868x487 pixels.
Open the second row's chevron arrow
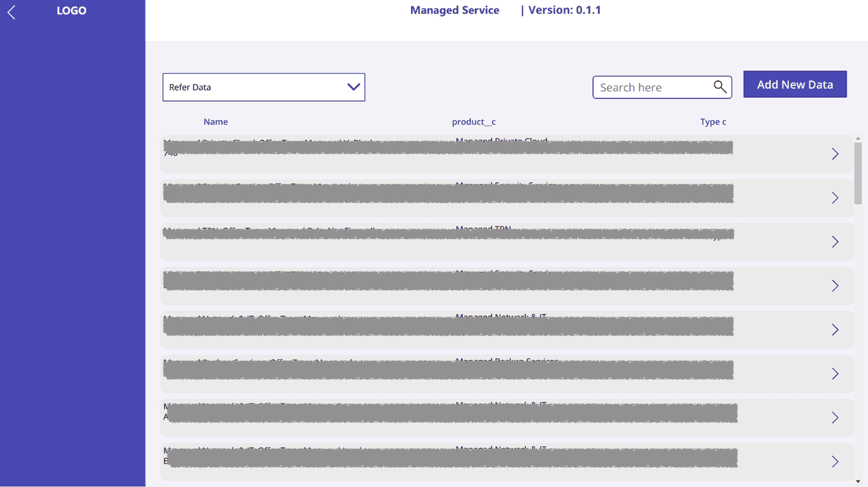(x=835, y=198)
